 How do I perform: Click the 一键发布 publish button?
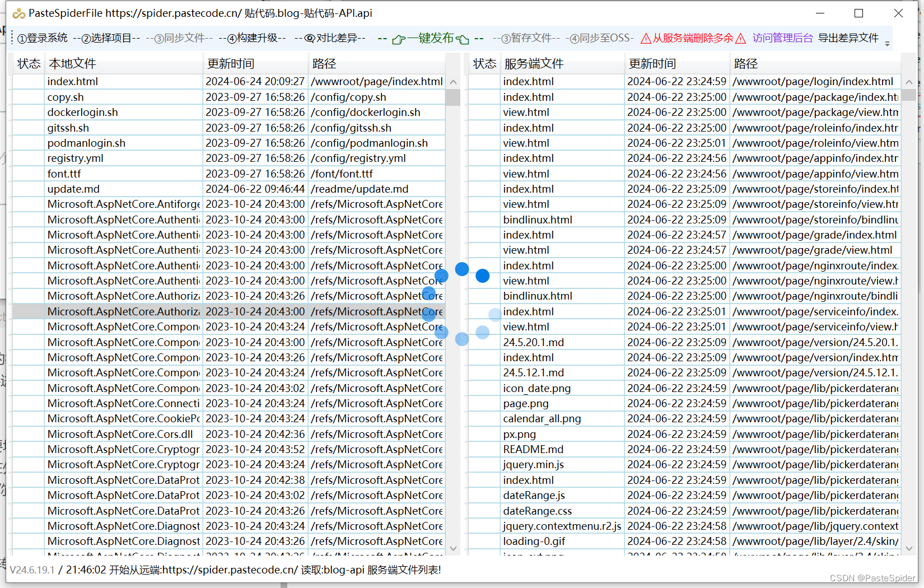pos(430,38)
